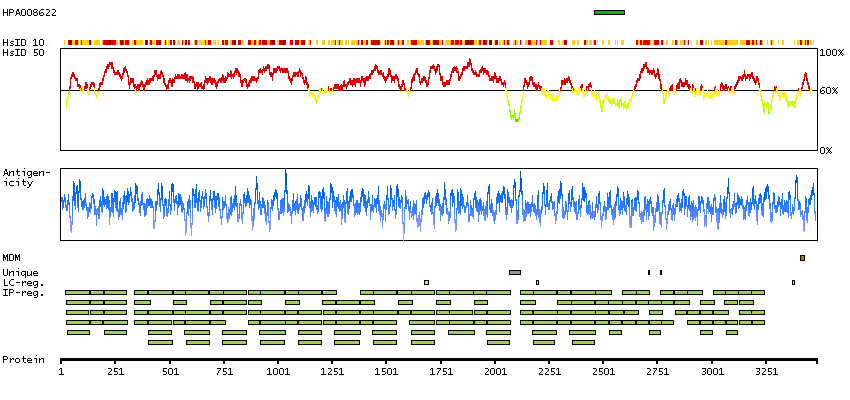Click the Unique row label
The image size is (850, 400).
[x=20, y=272]
